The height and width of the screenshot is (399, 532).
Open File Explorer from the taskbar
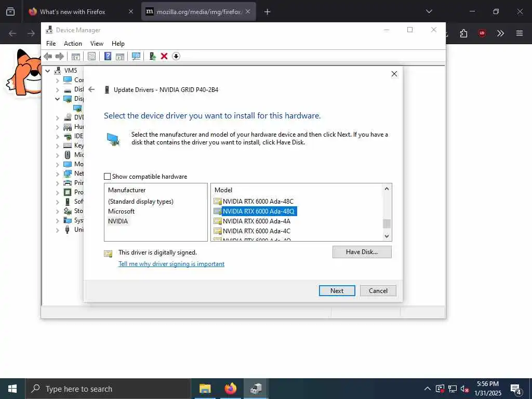point(205,389)
